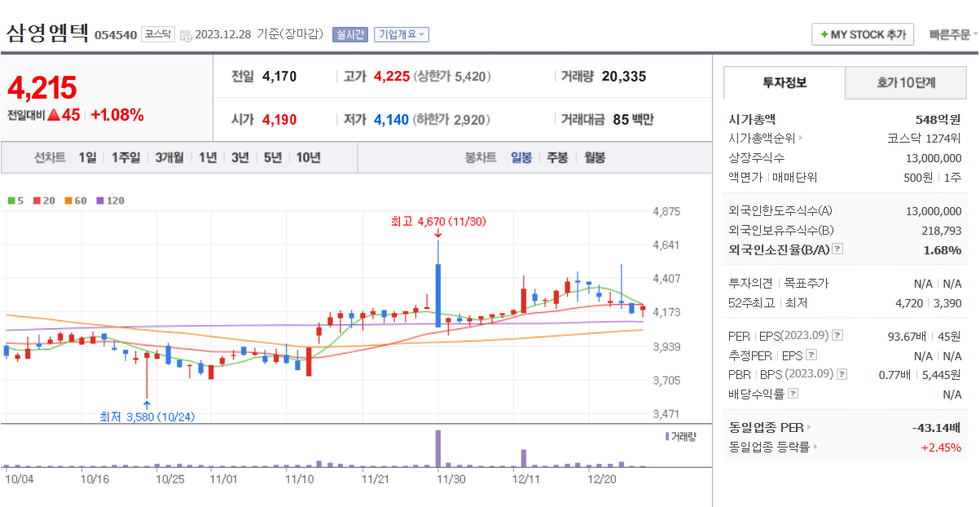980x507 pixels.
Task: Click help icon next to PER EPS(2023.09)
Action: tap(837, 336)
